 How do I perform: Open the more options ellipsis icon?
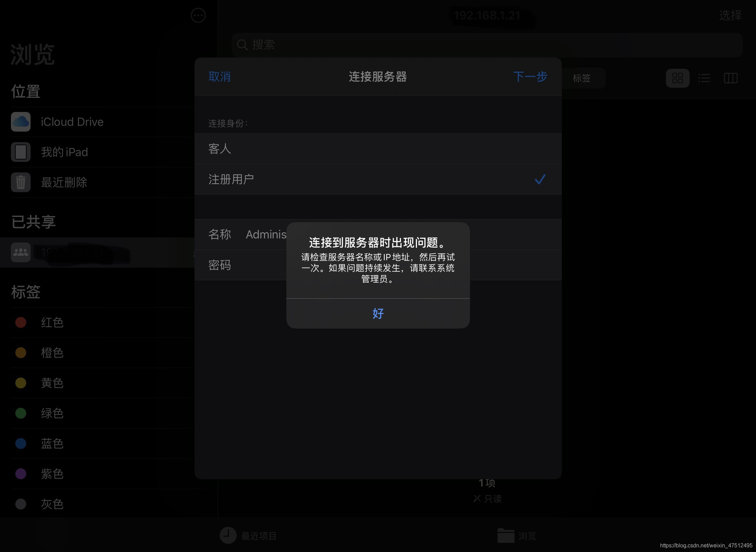coord(198,15)
